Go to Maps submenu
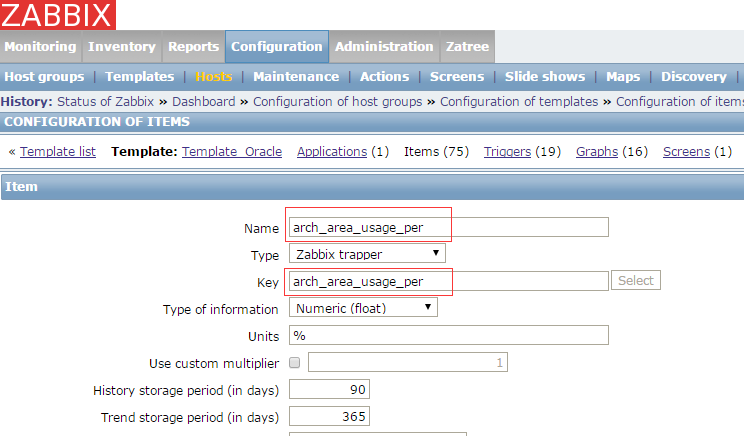This screenshot has width=744, height=436. coord(623,76)
